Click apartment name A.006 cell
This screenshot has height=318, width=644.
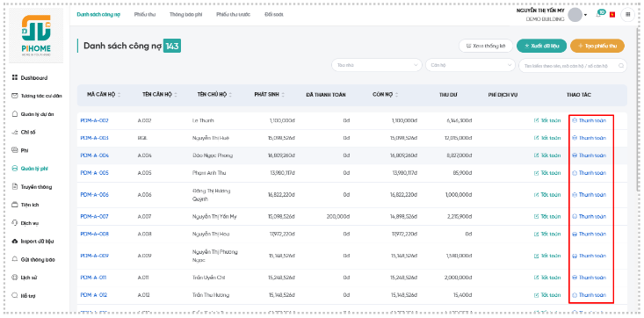tap(145, 195)
